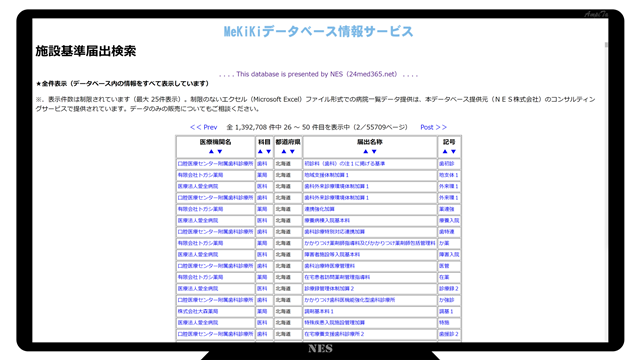Open 特殊疾患入院施設管理加算 notification link
Screen dimensions: 640x360
point(335,323)
